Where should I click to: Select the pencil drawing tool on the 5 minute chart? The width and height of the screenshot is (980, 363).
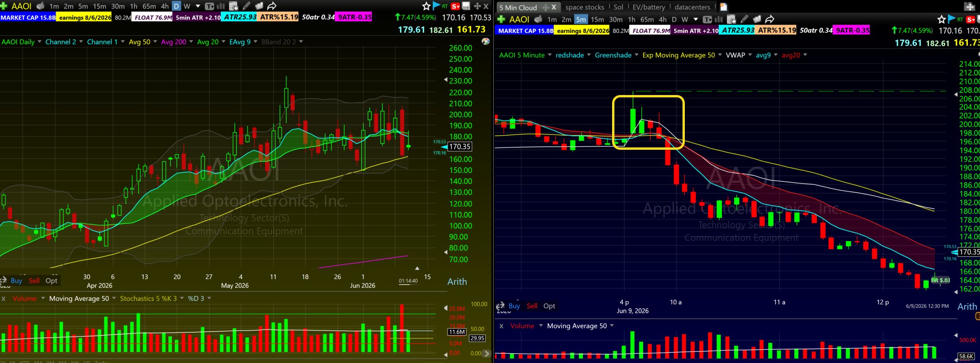(x=744, y=19)
